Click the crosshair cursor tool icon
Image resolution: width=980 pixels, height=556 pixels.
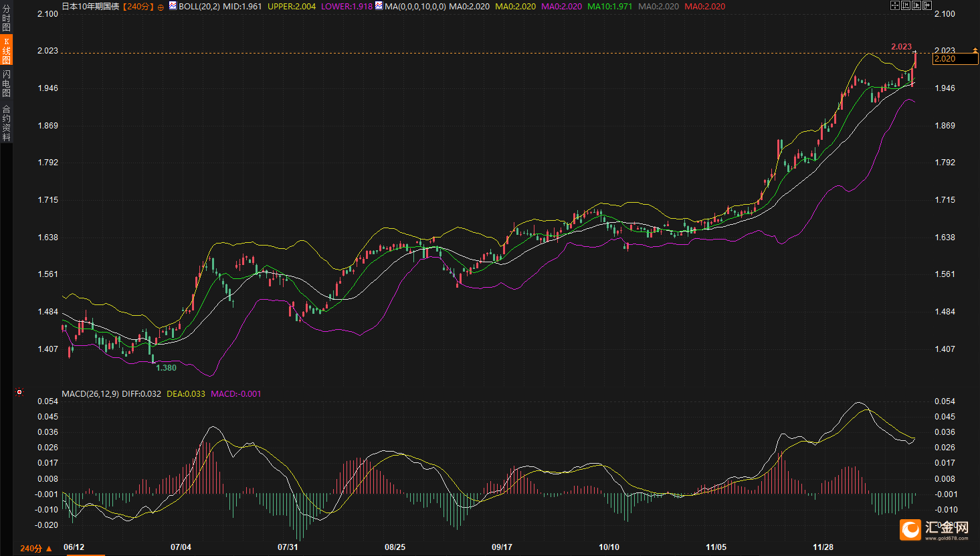894,5
